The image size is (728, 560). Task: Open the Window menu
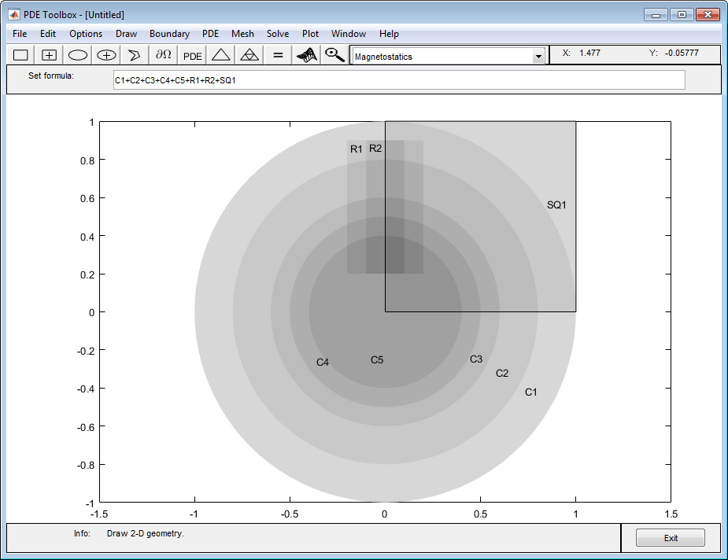349,34
